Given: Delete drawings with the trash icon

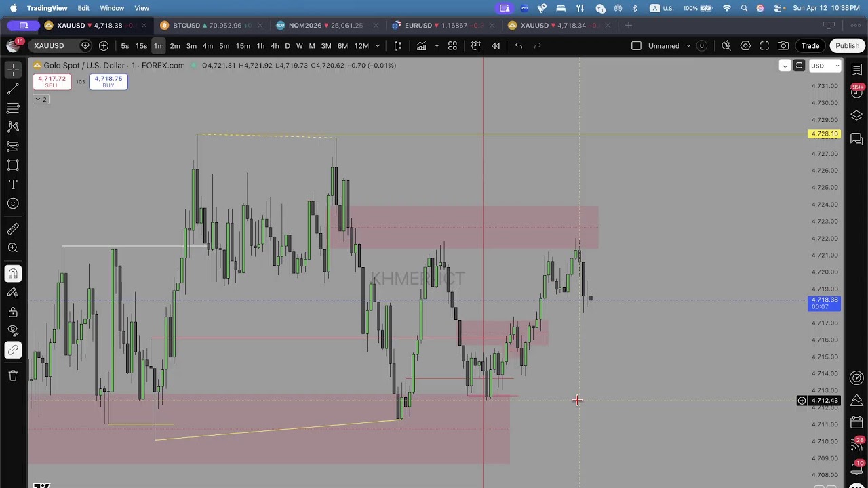Looking at the screenshot, I should (x=13, y=375).
